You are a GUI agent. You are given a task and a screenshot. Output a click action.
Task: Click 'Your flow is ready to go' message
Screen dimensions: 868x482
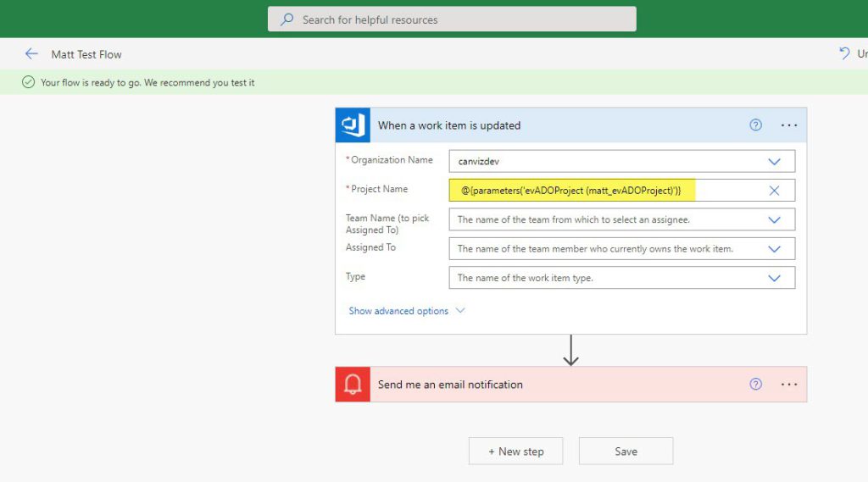147,82
